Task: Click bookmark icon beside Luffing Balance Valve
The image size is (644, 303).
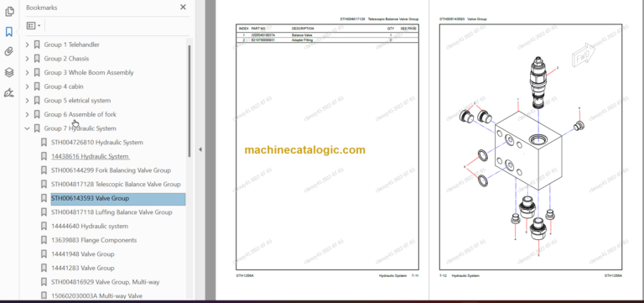Action: tap(44, 212)
